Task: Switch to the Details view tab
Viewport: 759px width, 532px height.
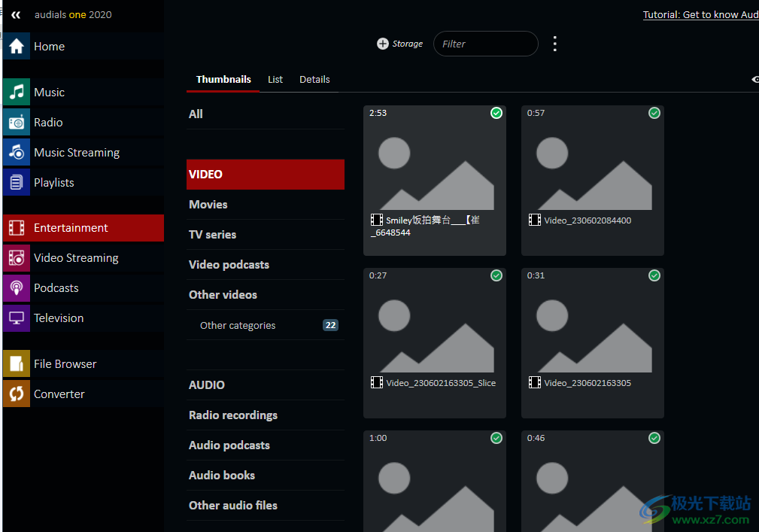Action: click(x=314, y=80)
